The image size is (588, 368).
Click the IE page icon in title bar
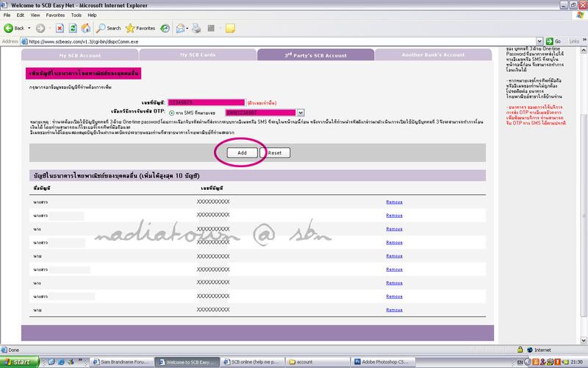coord(4,5)
